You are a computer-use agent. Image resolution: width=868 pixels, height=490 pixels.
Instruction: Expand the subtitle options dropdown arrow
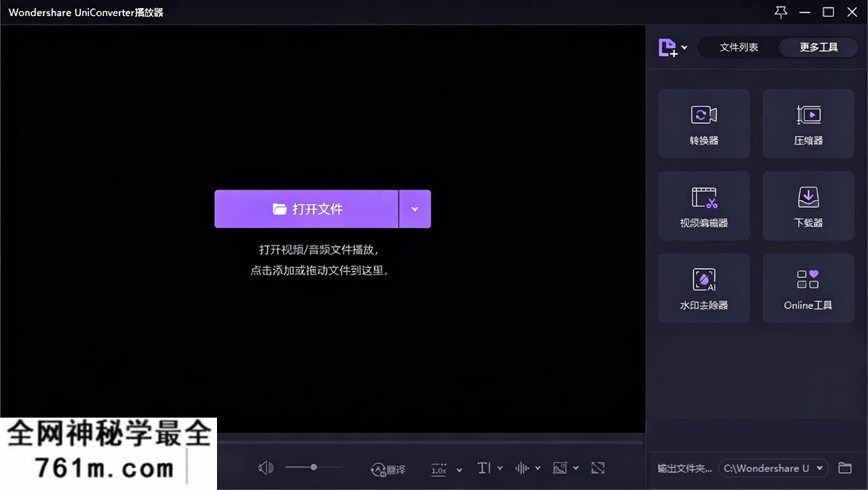coord(500,468)
